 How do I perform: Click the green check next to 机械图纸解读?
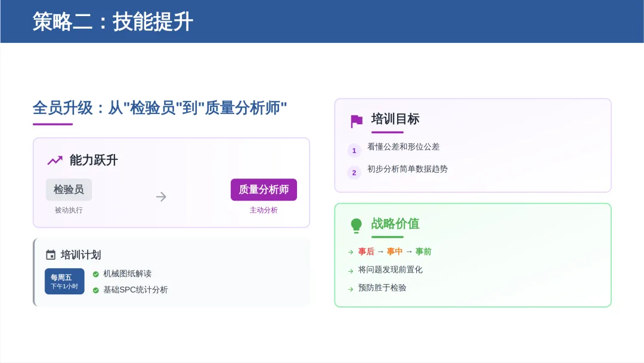95,274
